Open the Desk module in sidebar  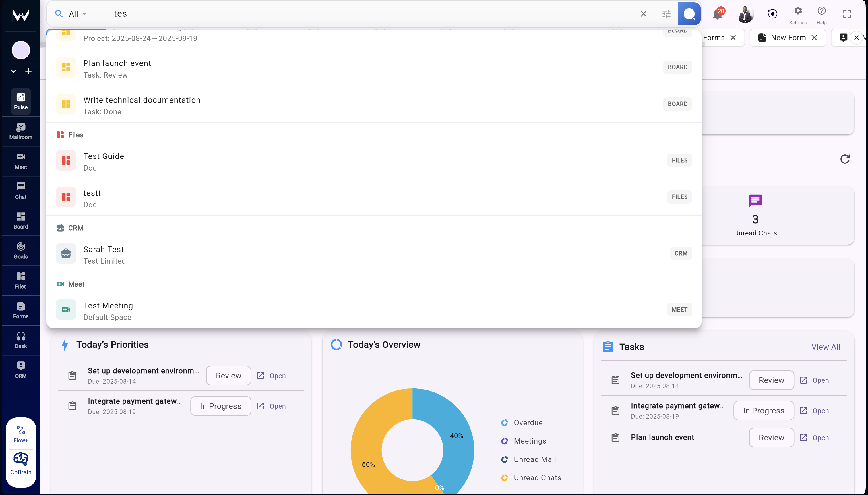(20, 340)
